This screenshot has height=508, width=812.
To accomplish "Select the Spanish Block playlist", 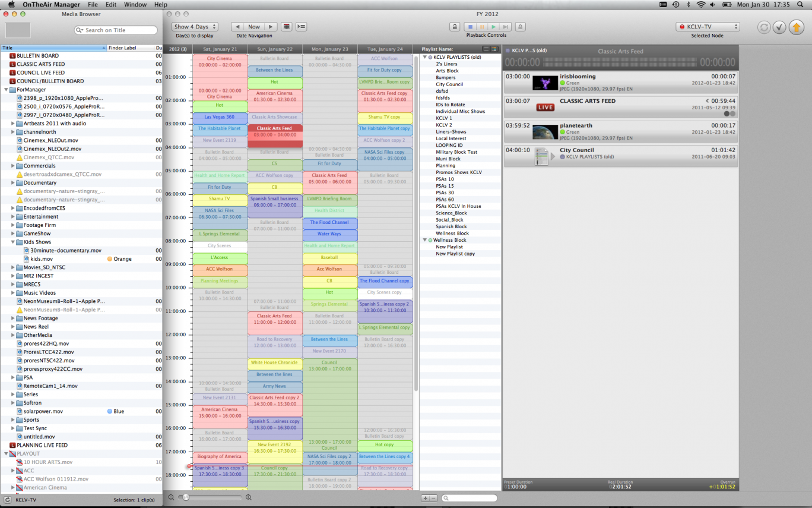I will click(x=451, y=226).
